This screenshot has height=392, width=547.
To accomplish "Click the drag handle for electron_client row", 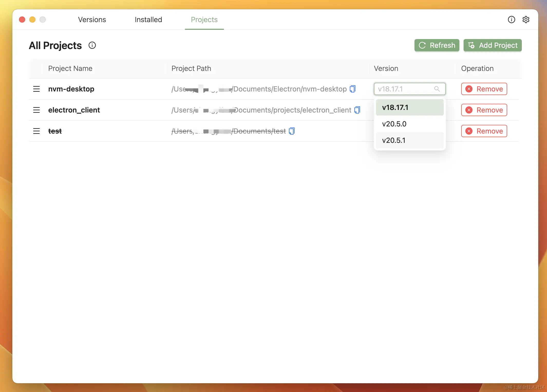I will pos(36,110).
